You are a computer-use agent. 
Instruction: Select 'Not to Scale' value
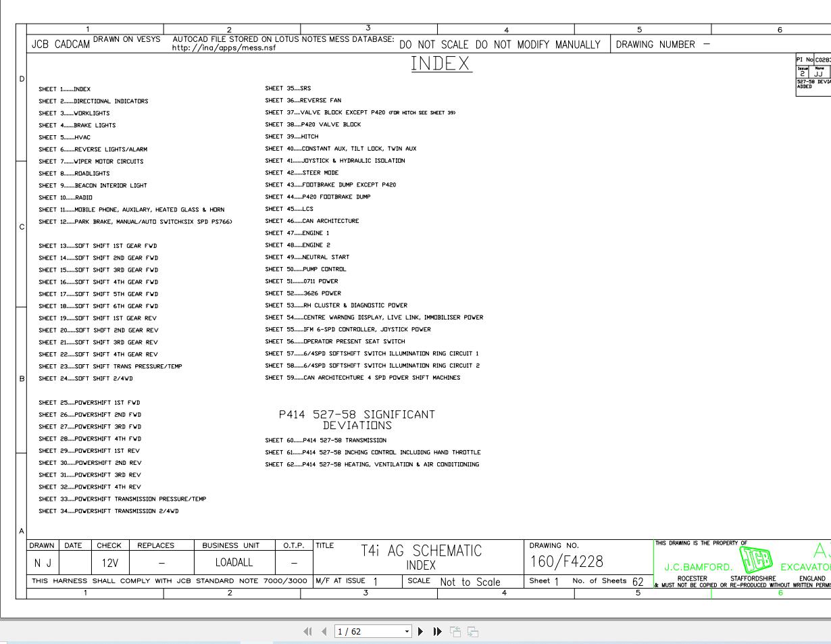tap(470, 582)
